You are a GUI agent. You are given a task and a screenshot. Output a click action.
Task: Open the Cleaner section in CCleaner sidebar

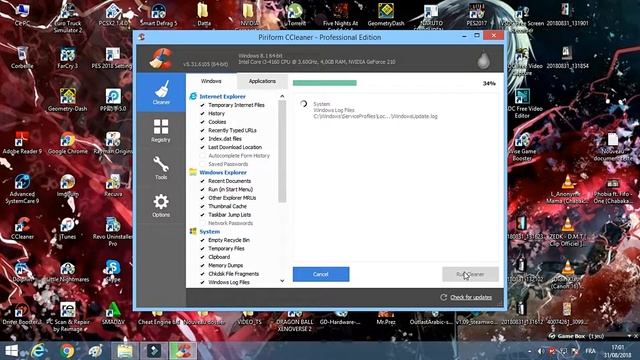pos(161,93)
